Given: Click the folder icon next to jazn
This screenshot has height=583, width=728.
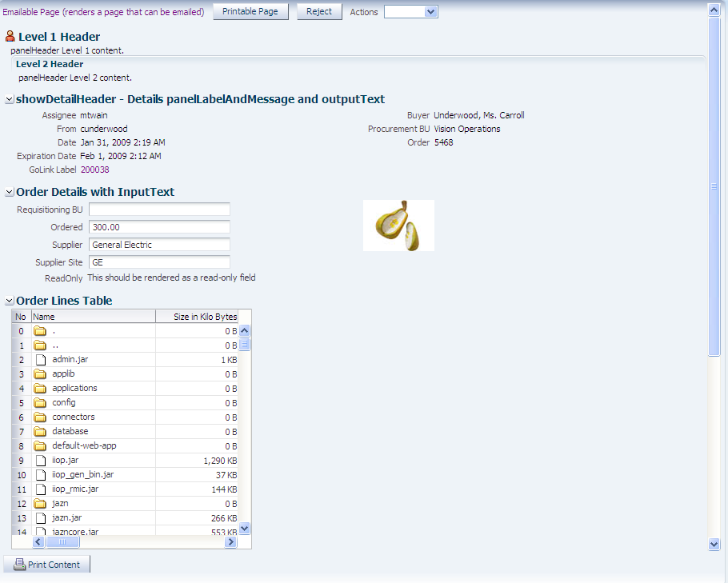Looking at the screenshot, I should point(41,503).
